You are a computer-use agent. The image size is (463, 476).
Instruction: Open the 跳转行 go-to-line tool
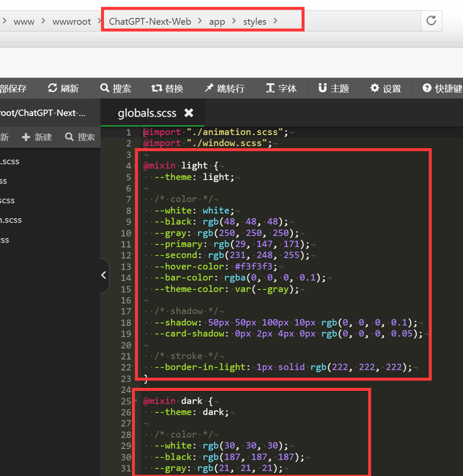225,88
